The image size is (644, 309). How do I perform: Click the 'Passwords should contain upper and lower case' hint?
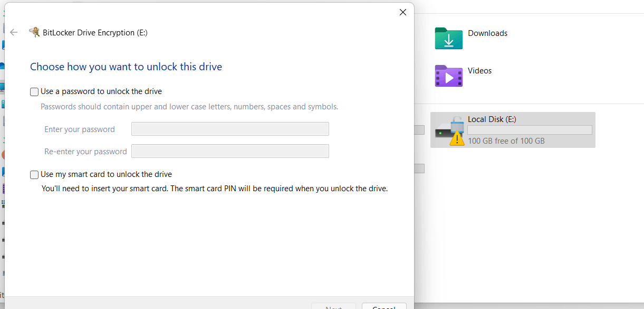[189, 107]
